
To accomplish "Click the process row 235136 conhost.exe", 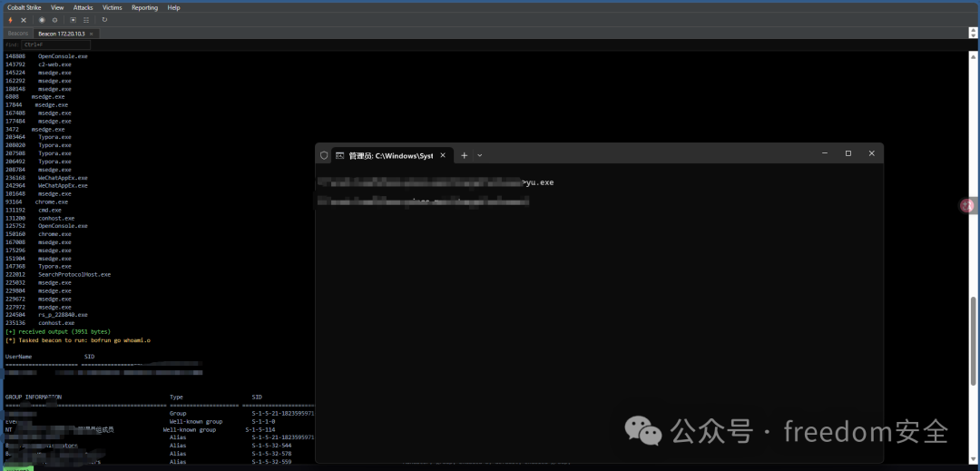I will 40,323.
